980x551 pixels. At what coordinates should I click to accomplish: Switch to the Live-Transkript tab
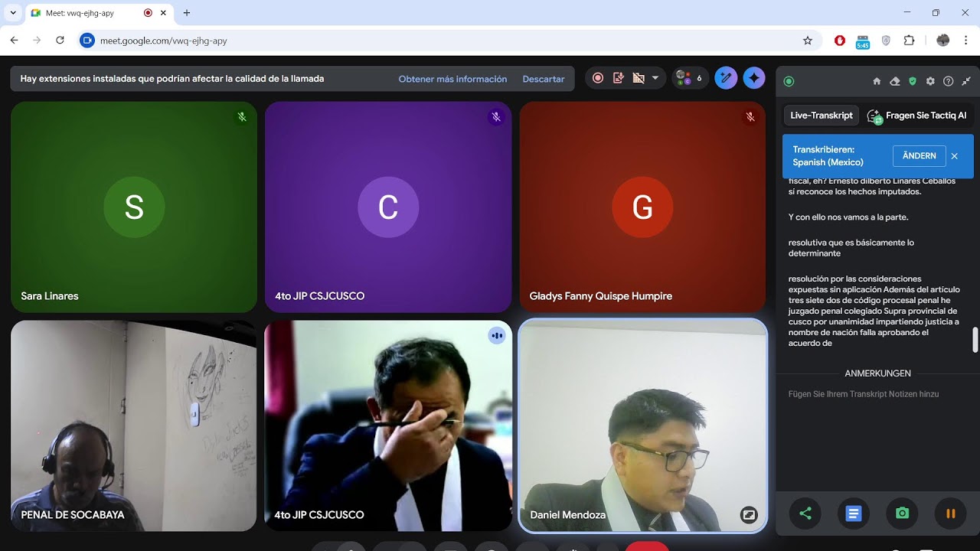(x=822, y=116)
